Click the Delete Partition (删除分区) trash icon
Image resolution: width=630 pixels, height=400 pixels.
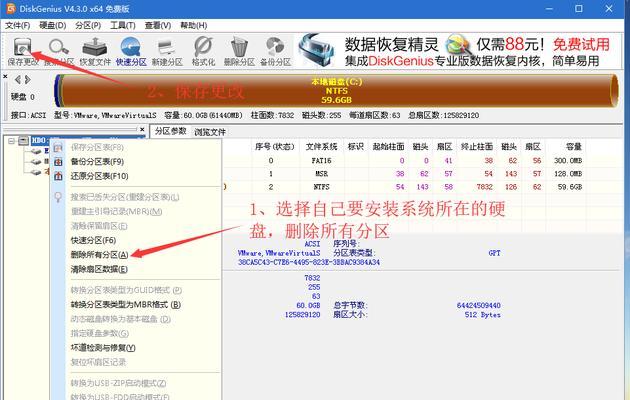239,47
